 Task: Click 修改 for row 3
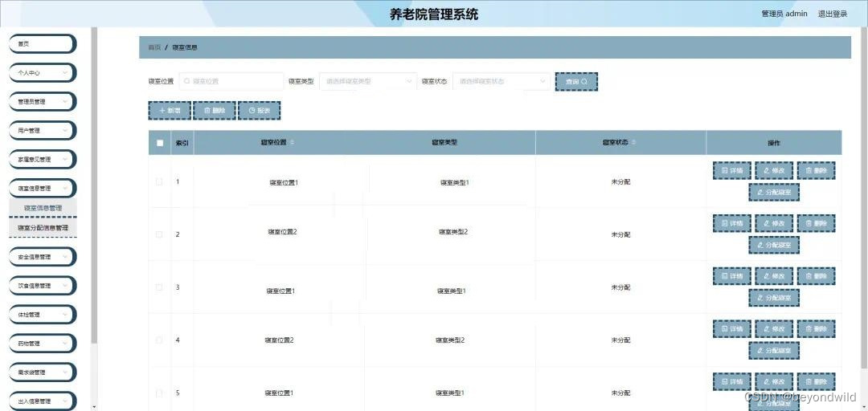coord(774,275)
